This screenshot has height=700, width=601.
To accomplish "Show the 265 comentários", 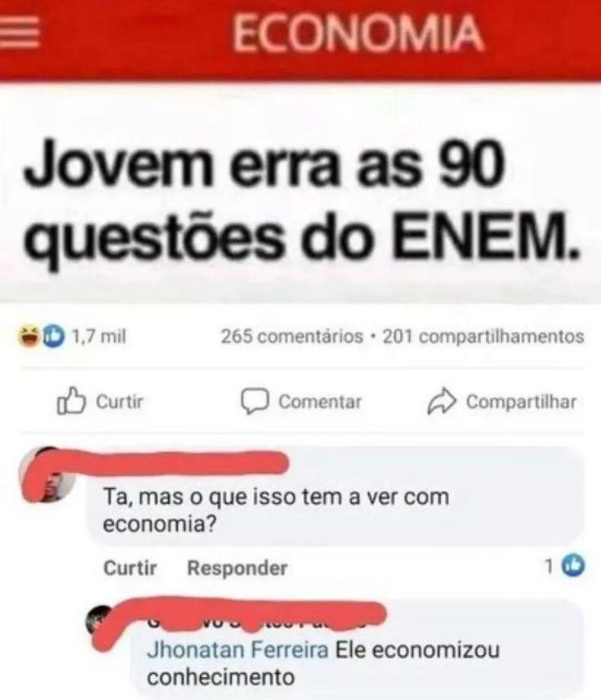I will pyautogui.click(x=292, y=337).
